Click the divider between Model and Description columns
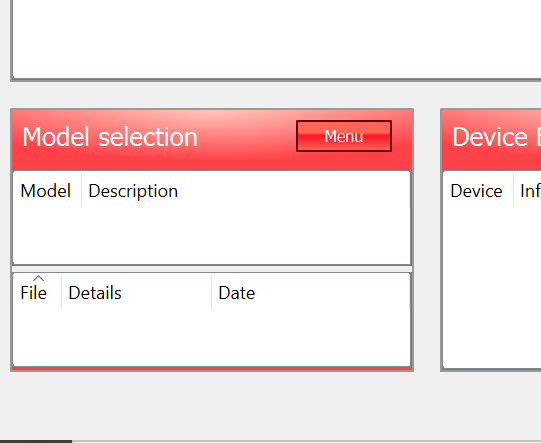This screenshot has height=443, width=541. 82,190
